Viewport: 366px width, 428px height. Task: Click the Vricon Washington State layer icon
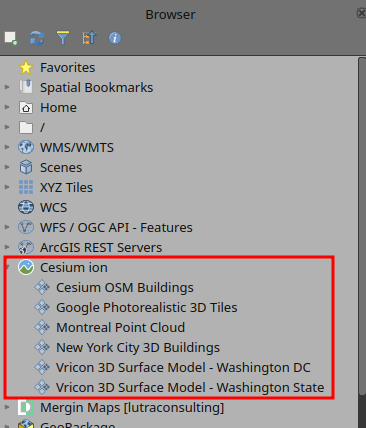(42, 387)
